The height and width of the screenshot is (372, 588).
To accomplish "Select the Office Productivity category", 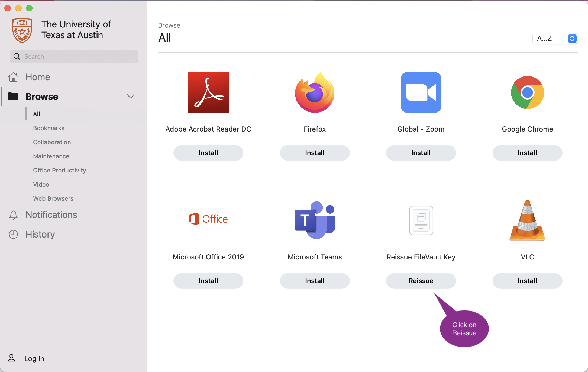I will click(59, 170).
